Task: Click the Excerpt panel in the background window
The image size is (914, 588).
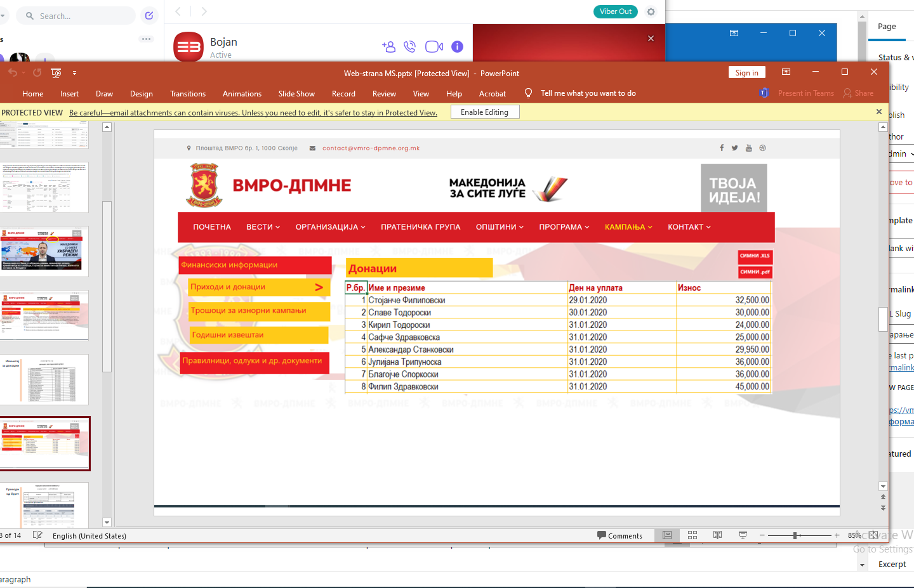Action: click(x=892, y=565)
